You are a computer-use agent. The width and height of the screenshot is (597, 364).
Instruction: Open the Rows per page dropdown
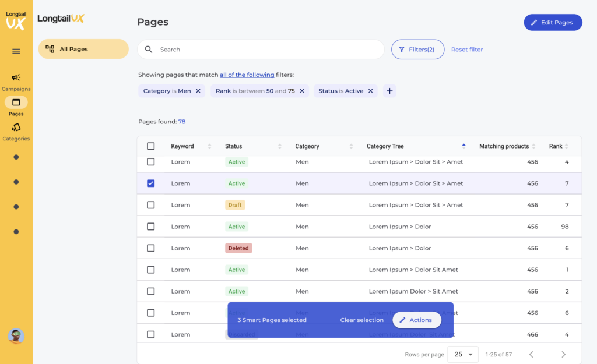463,354
